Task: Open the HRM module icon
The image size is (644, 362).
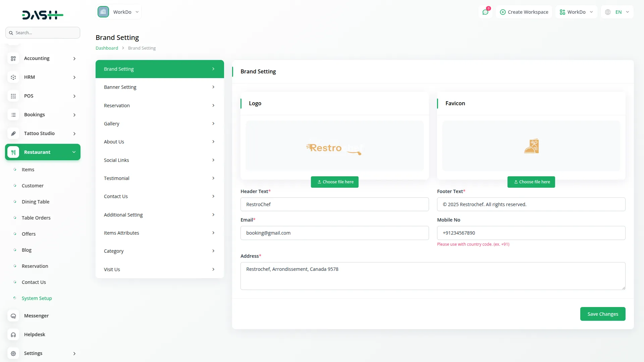Action: [13, 77]
